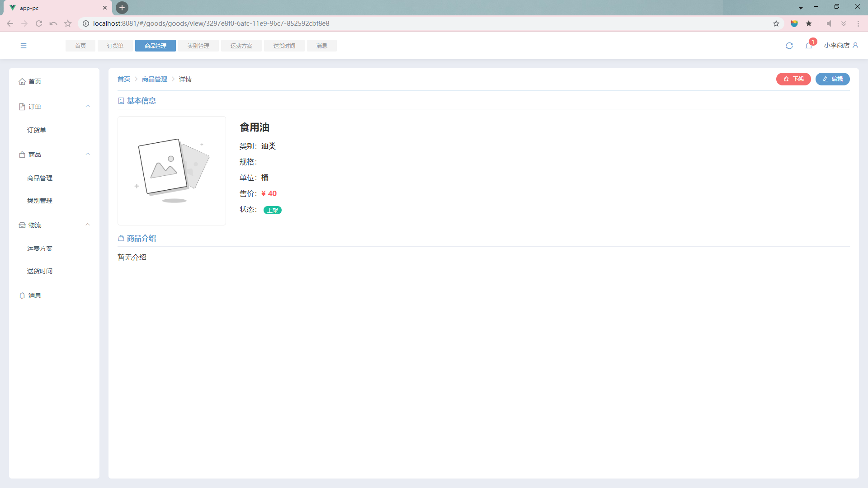Collapse the 订单 sidebar section
This screenshot has width=868, height=488.
88,107
